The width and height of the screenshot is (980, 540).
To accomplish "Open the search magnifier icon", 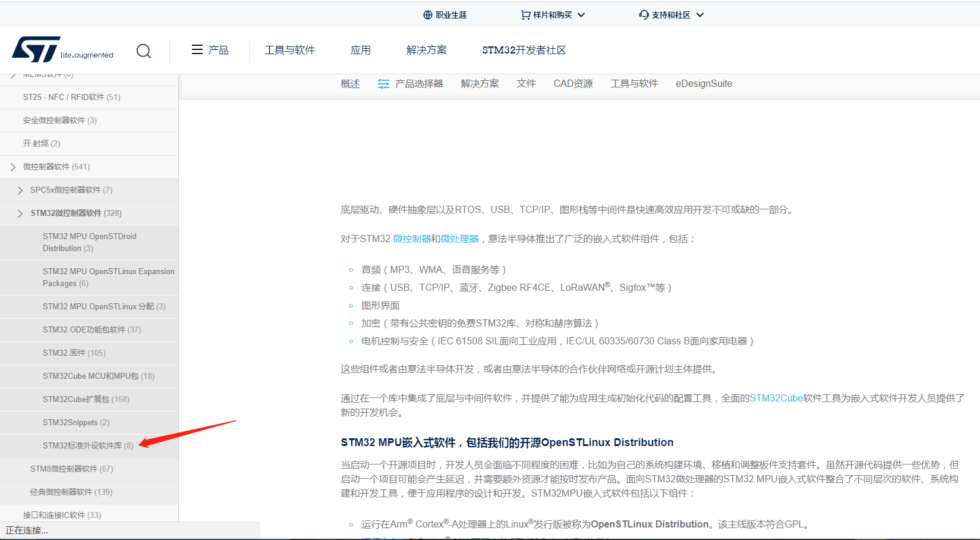I will [x=144, y=51].
